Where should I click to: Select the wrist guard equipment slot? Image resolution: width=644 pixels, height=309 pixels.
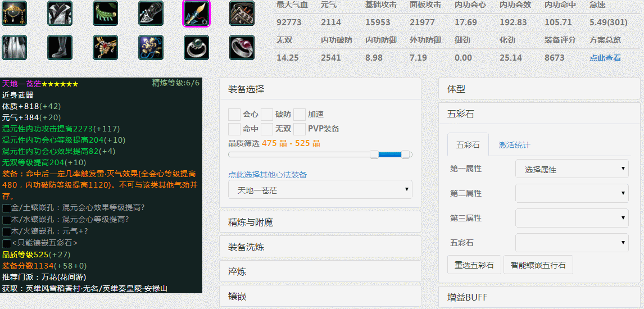point(151,13)
